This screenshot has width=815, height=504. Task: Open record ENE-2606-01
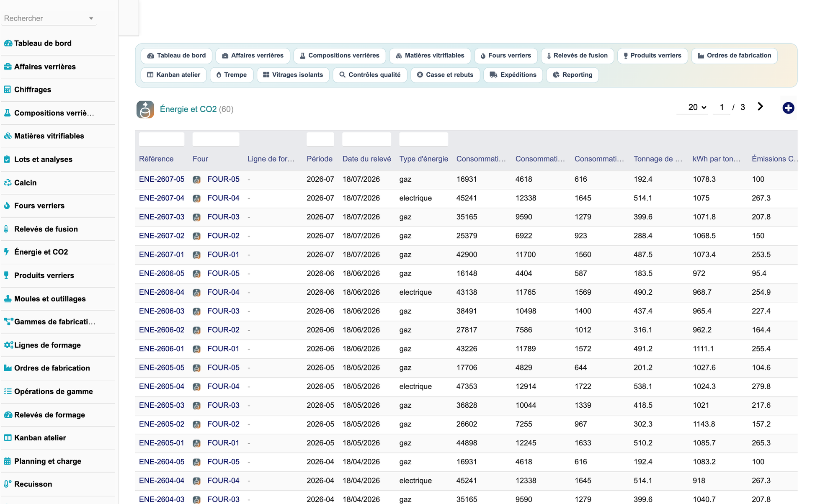coord(162,349)
